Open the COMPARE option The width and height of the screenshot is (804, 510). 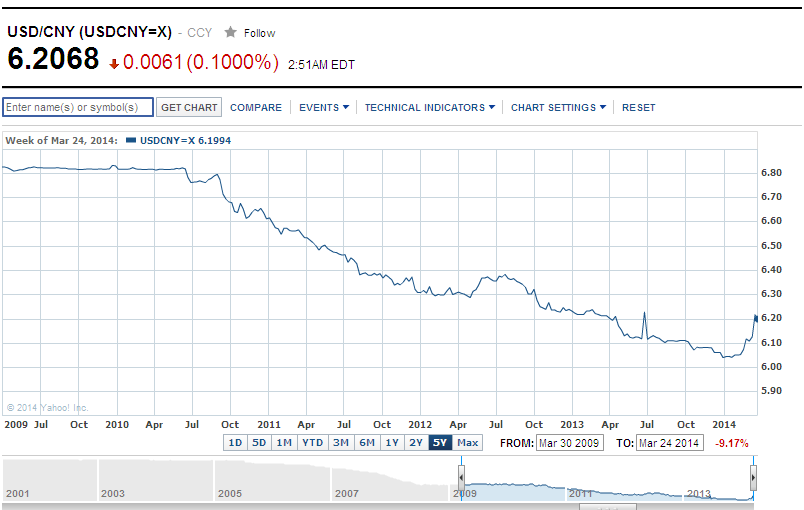(x=256, y=108)
